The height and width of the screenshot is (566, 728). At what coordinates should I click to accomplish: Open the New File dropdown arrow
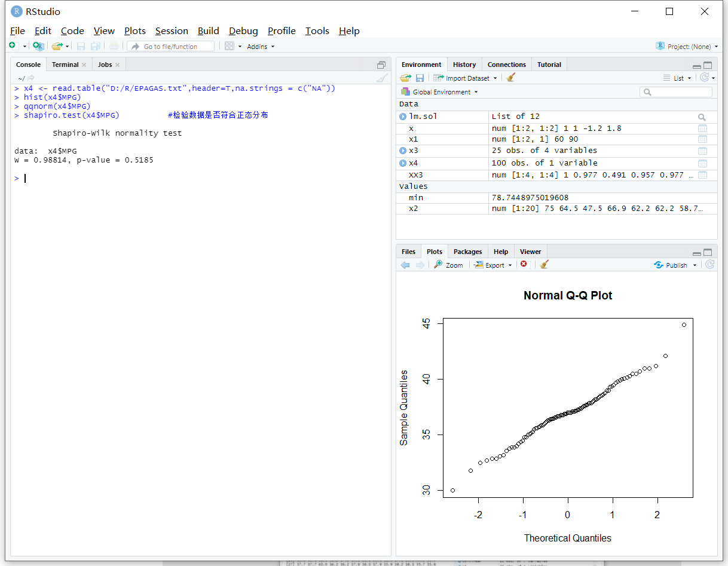point(25,47)
